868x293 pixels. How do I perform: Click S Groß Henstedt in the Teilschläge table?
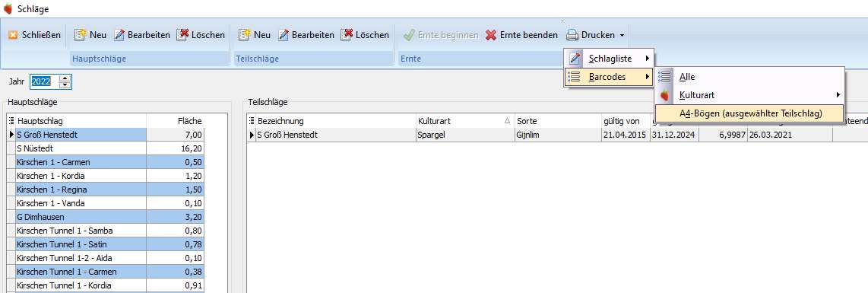335,135
